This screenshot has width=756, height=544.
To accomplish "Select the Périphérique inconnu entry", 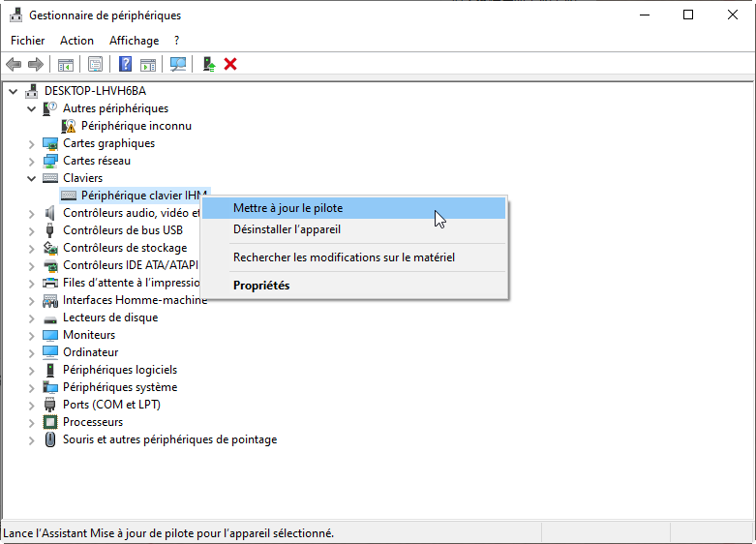I will click(x=136, y=126).
